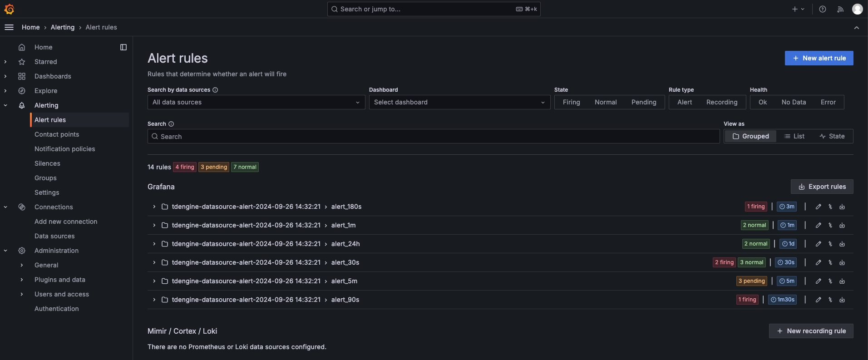Export the alert_1m rule group

click(x=842, y=225)
